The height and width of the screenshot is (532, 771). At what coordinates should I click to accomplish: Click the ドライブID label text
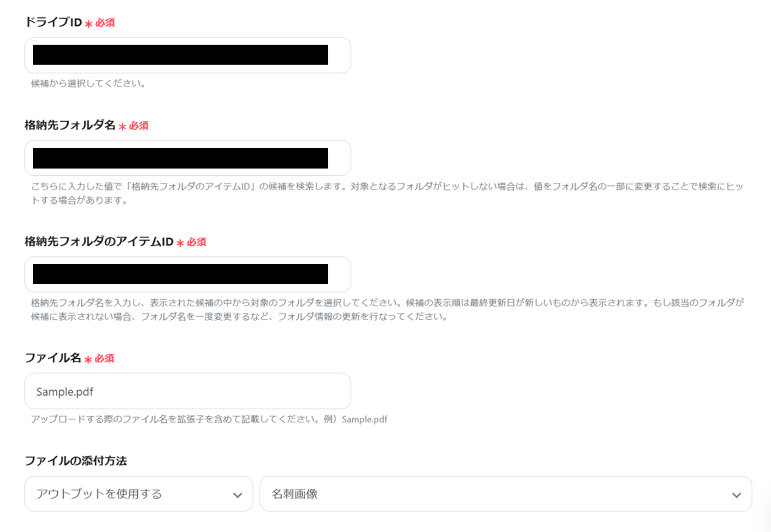tap(53, 22)
